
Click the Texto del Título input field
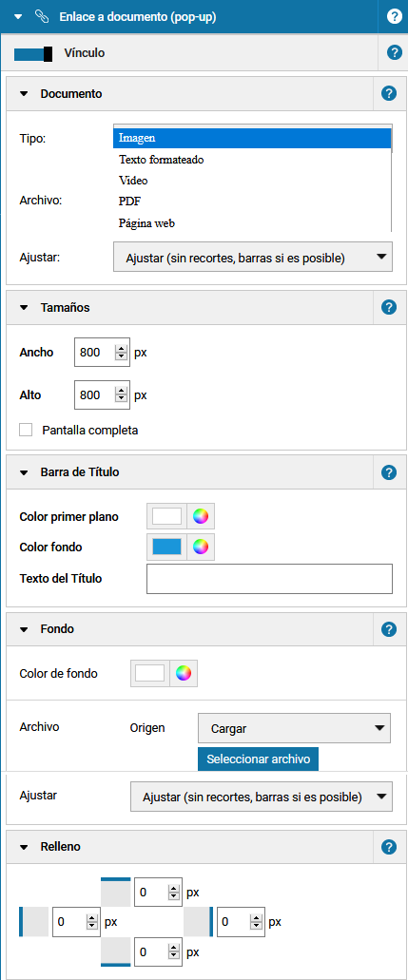(270, 579)
